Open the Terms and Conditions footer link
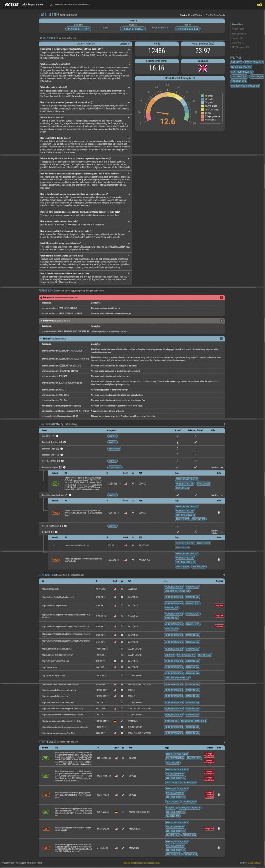 pos(131,863)
